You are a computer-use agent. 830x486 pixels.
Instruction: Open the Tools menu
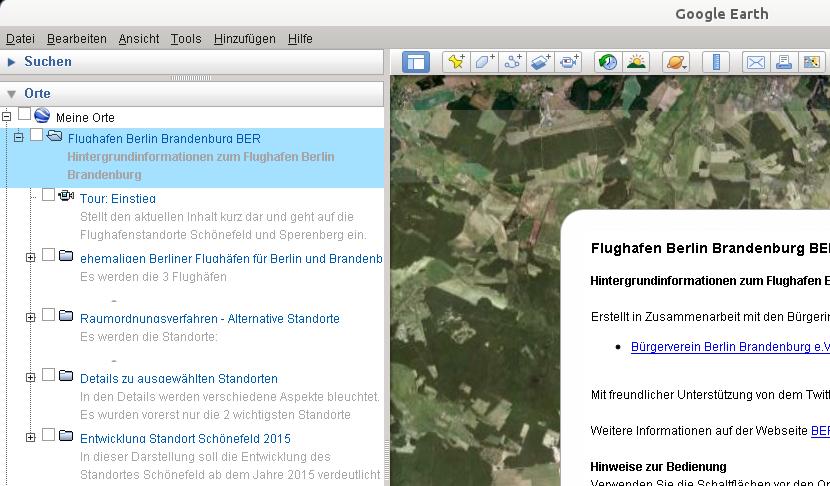[186, 39]
